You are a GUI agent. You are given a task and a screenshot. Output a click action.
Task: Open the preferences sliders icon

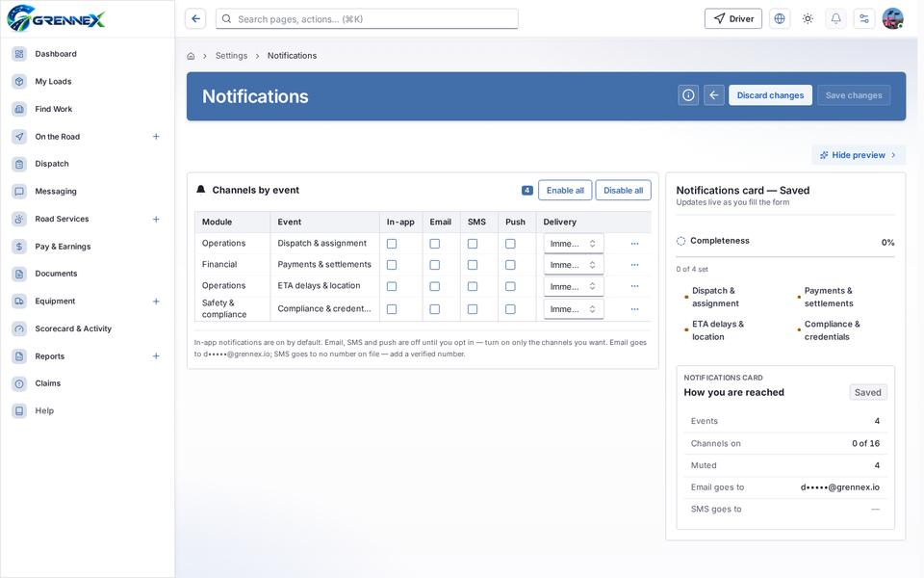point(864,19)
